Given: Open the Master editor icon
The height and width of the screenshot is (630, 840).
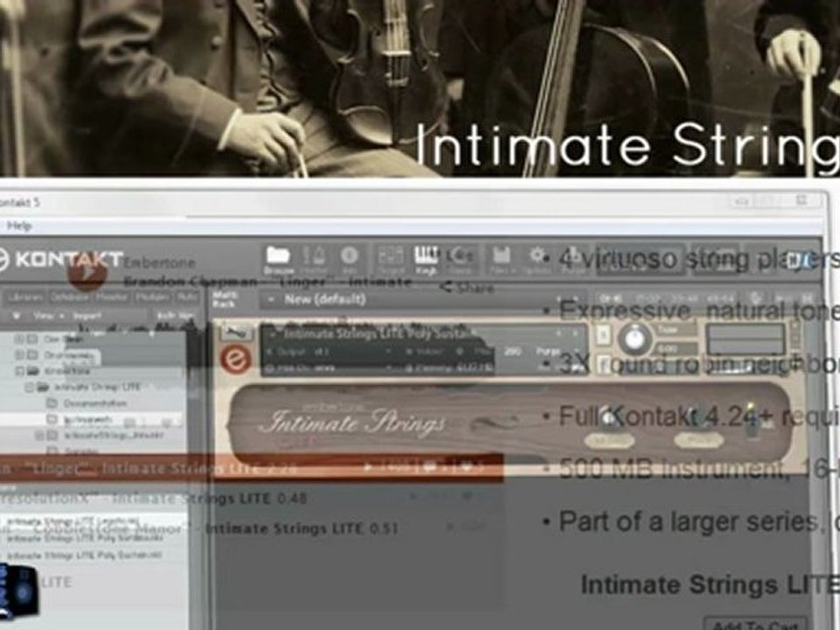Looking at the screenshot, I should (316, 261).
